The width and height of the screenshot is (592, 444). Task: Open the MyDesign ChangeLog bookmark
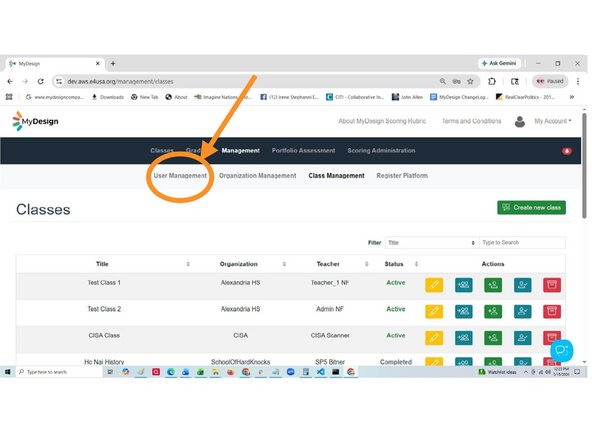[x=459, y=97]
